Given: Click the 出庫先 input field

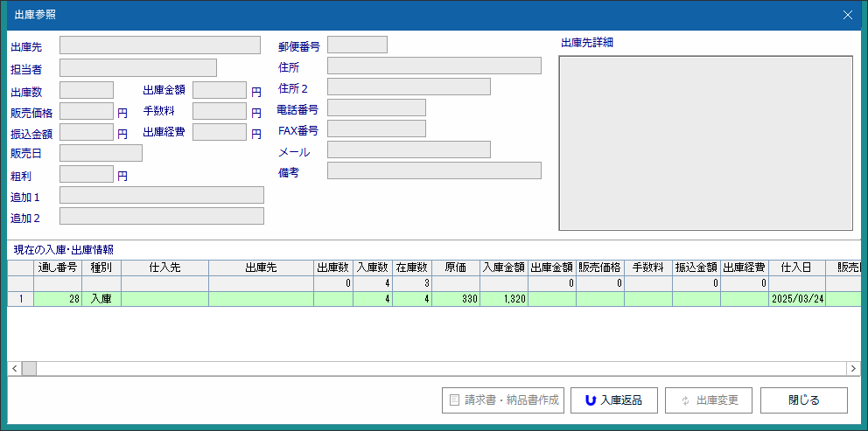Looking at the screenshot, I should tap(160, 45).
